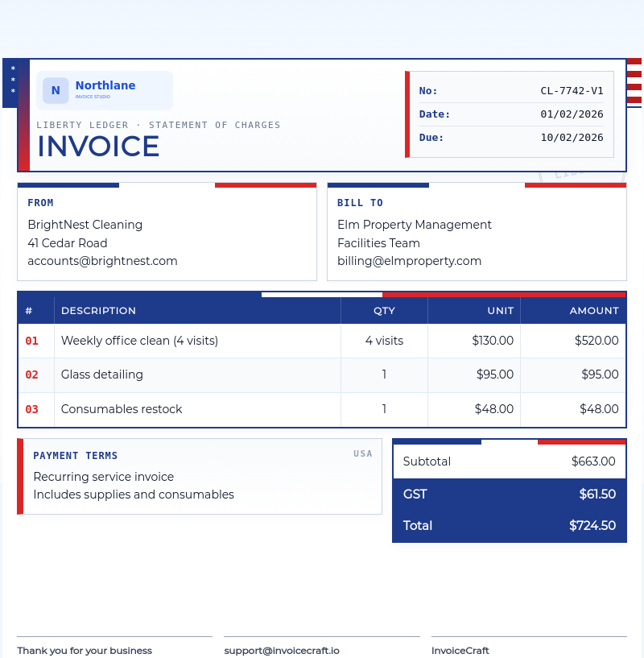Click the Northlane N logo icon
644x658 pixels.
[56, 90]
